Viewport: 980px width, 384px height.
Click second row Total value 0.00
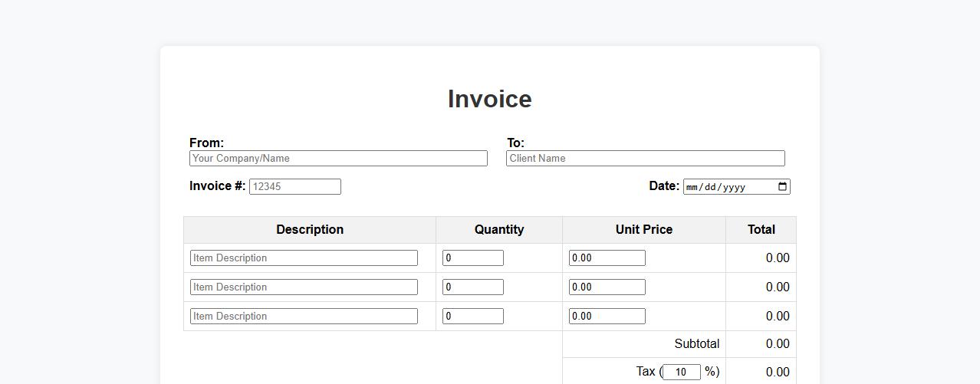pyautogui.click(x=778, y=287)
